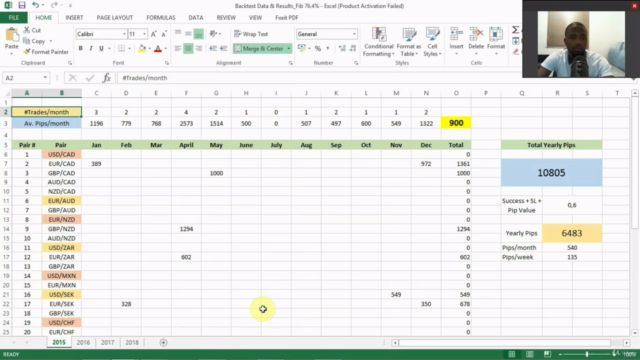Open the 2017 worksheet tab
This screenshot has height=360, width=640.
(x=108, y=342)
